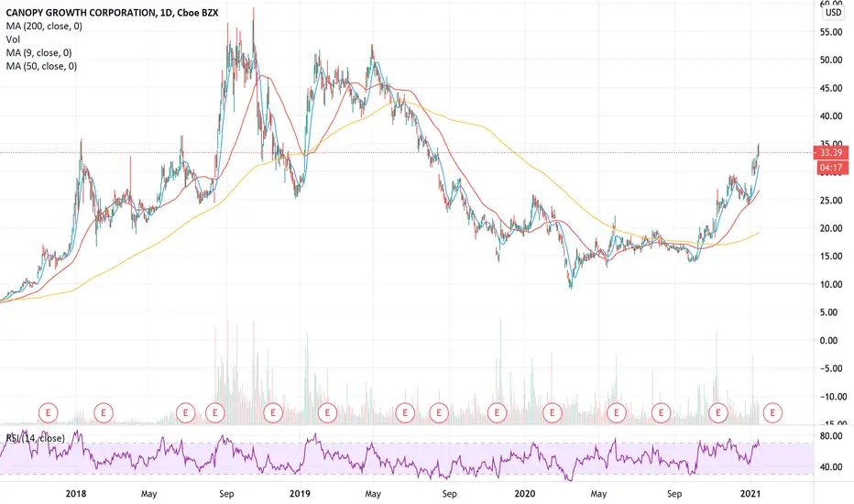The image size is (854, 504).
Task: Click the 55.00 price axis label
Action: pos(831,32)
